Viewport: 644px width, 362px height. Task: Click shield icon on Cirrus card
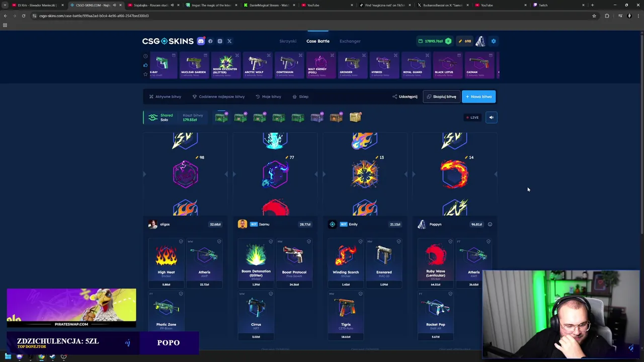[x=271, y=294]
